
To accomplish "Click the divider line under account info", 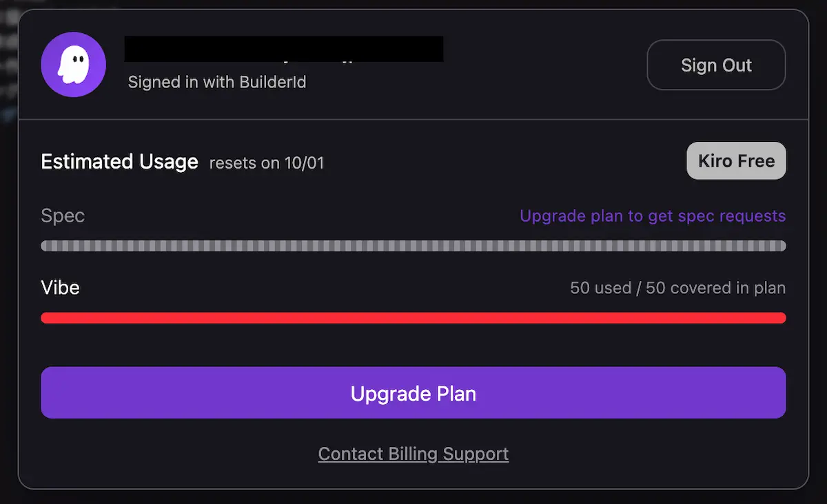I will 413,120.
